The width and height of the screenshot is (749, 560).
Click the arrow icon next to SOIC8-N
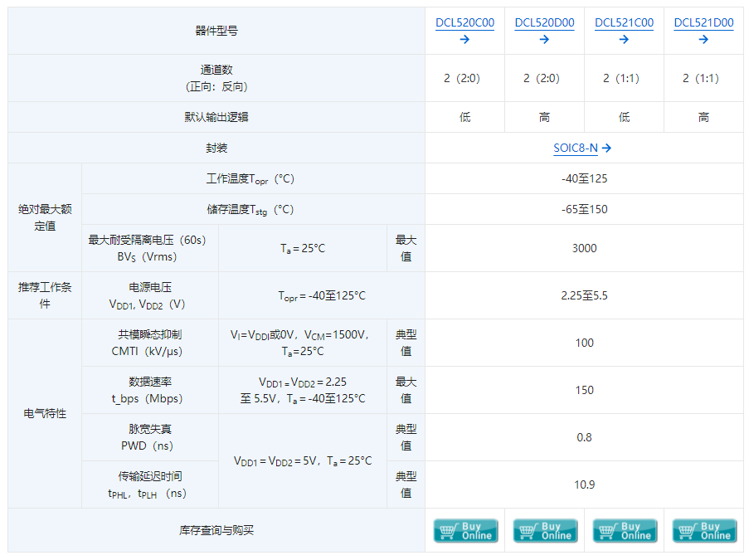(606, 148)
